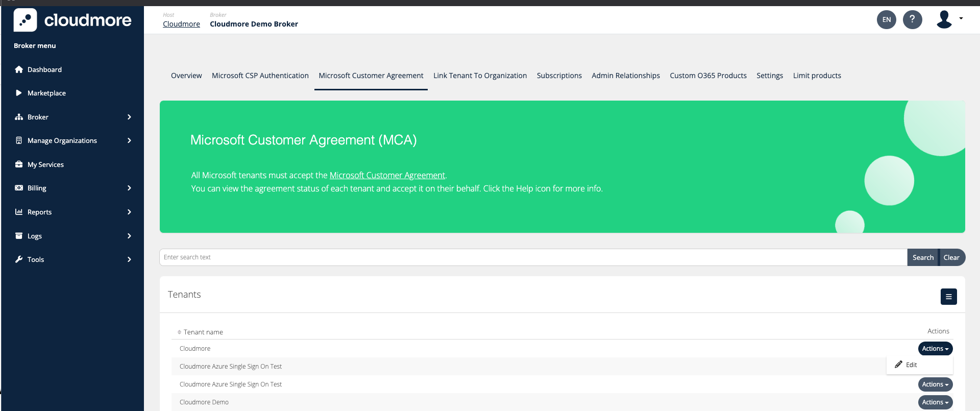
Task: Open the Admin Relationships tab
Action: pos(625,76)
